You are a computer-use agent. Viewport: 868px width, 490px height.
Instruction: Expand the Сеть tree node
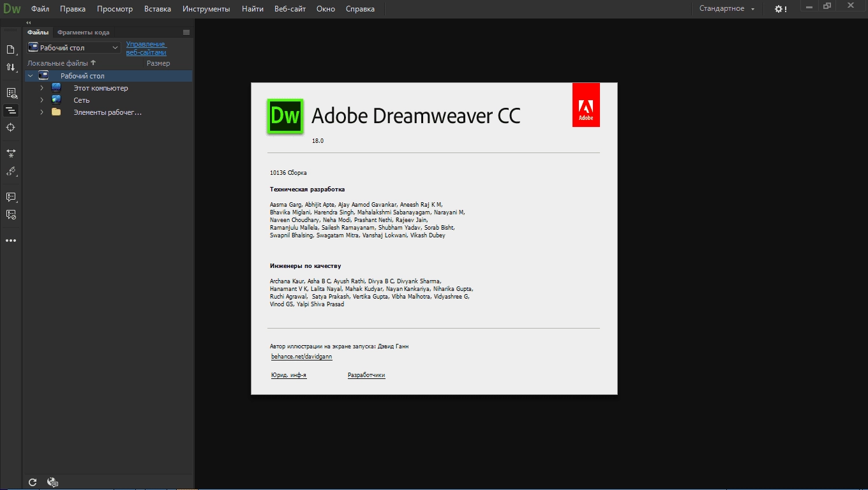(x=42, y=100)
